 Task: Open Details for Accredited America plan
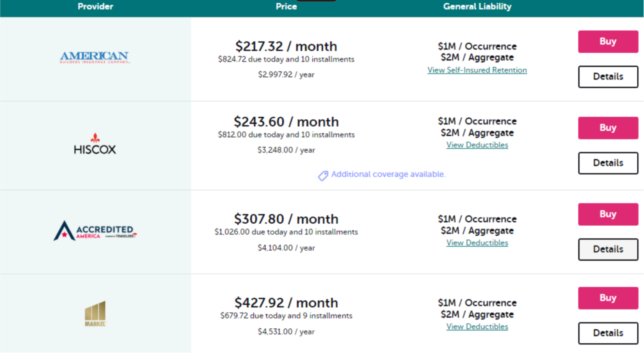[x=608, y=249]
